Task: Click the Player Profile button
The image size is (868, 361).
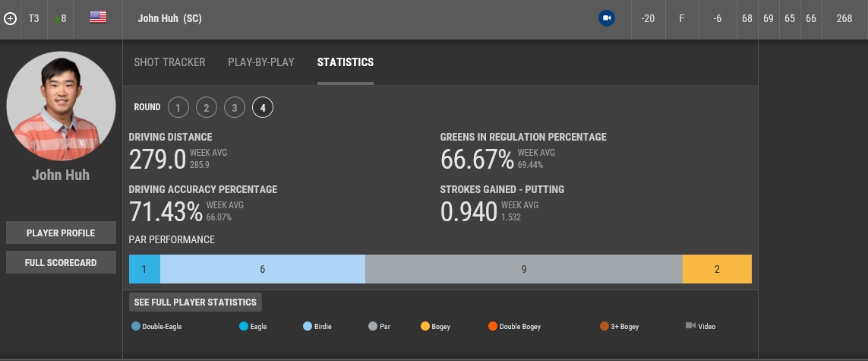Action: coord(61,233)
